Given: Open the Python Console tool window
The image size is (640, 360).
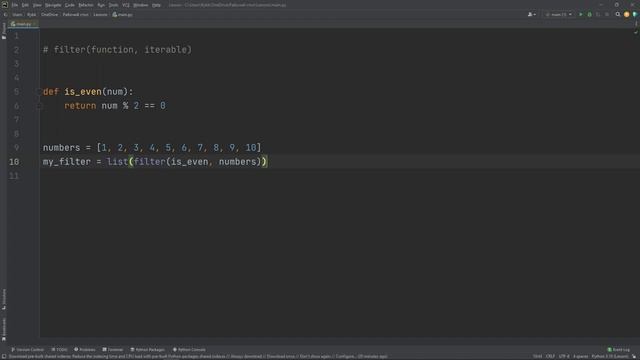Looking at the screenshot, I should click(189, 350).
